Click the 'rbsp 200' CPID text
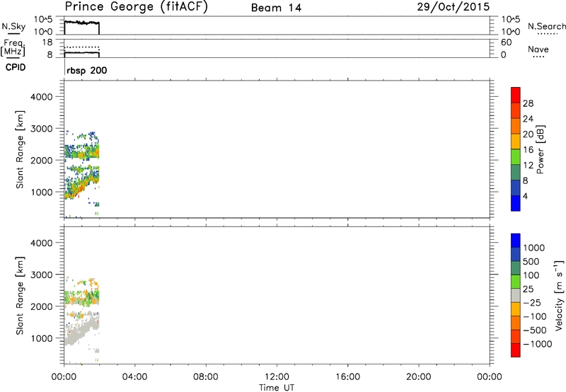The height and width of the screenshot is (392, 566). coord(86,70)
